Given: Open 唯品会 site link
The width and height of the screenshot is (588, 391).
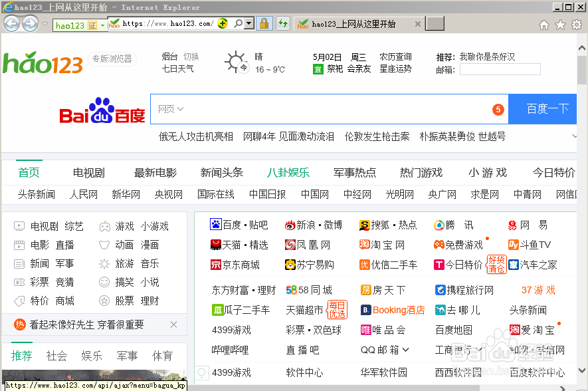Looking at the screenshot, I should 383,330.
